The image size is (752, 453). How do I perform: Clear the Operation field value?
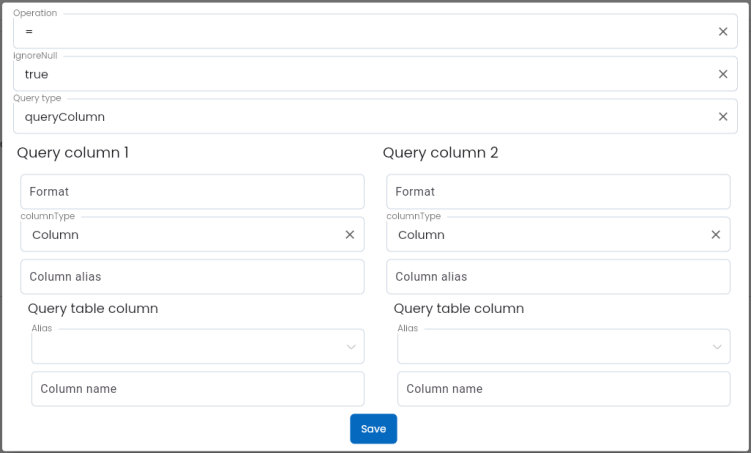[x=723, y=32]
